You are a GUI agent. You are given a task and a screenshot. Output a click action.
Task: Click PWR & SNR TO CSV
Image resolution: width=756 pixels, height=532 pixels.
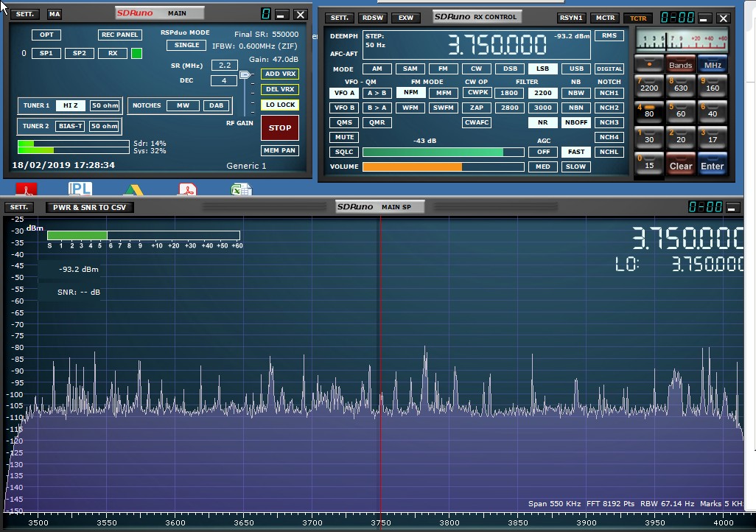click(x=90, y=207)
